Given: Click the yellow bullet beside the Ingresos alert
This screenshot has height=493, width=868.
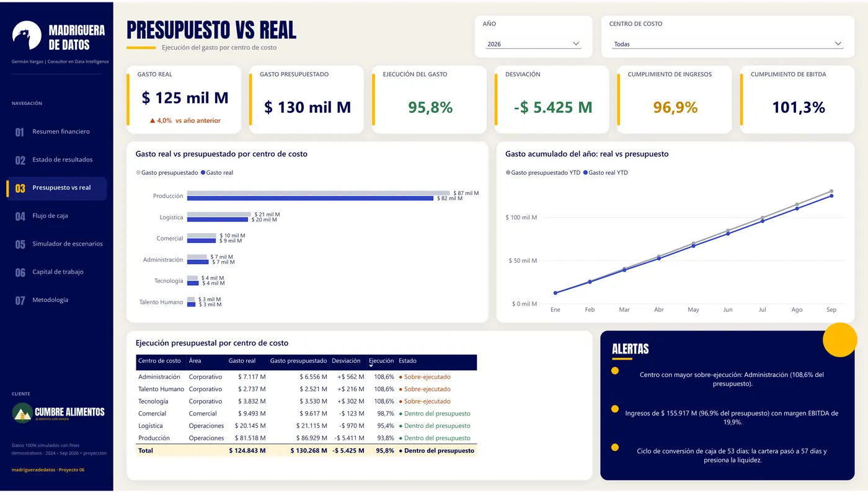Looking at the screenshot, I should [x=615, y=409].
